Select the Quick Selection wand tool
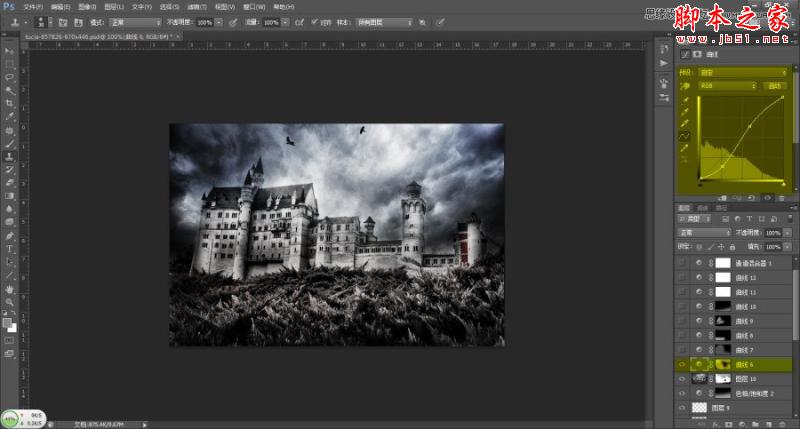Image resolution: width=800 pixels, height=429 pixels. (x=9, y=91)
